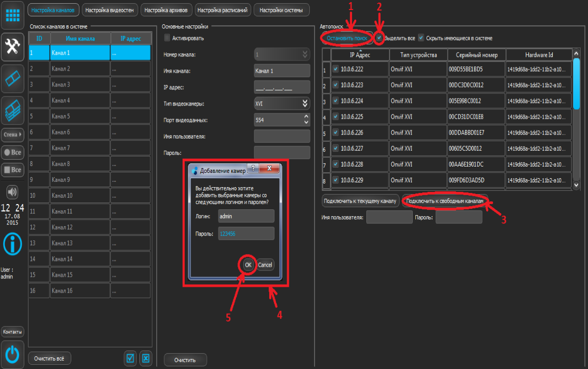Uncheck camera 10.0.6.224 row checkbox
The height and width of the screenshot is (369, 588).
coord(336,100)
